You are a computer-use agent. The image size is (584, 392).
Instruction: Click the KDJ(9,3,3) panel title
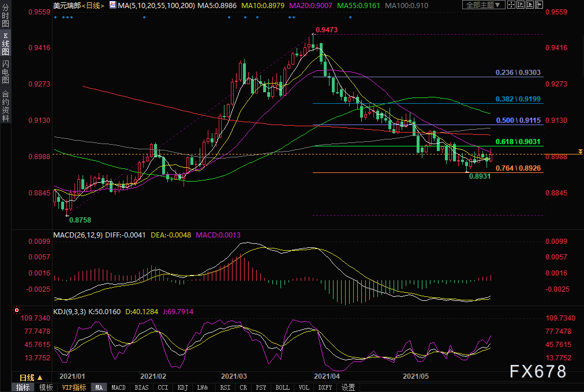69,312
